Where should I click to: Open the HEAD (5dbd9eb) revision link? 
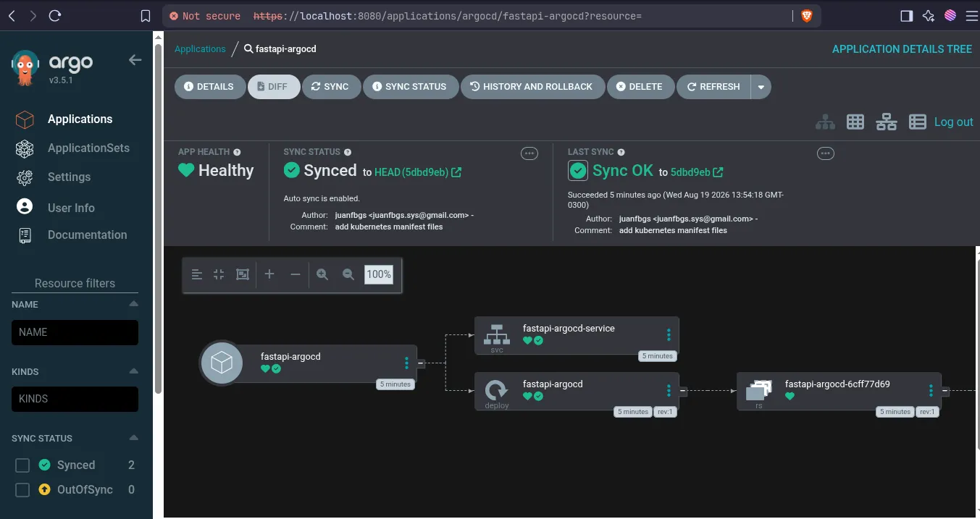point(418,172)
